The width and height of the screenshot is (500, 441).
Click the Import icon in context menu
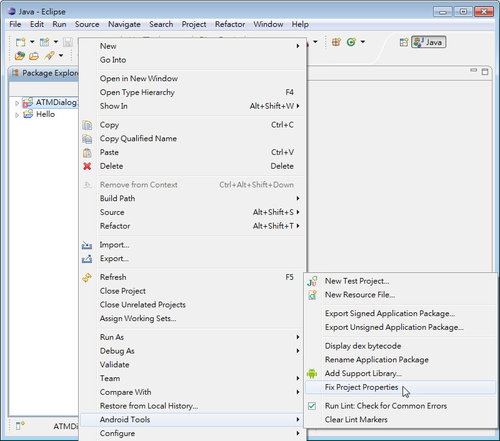[87, 245]
